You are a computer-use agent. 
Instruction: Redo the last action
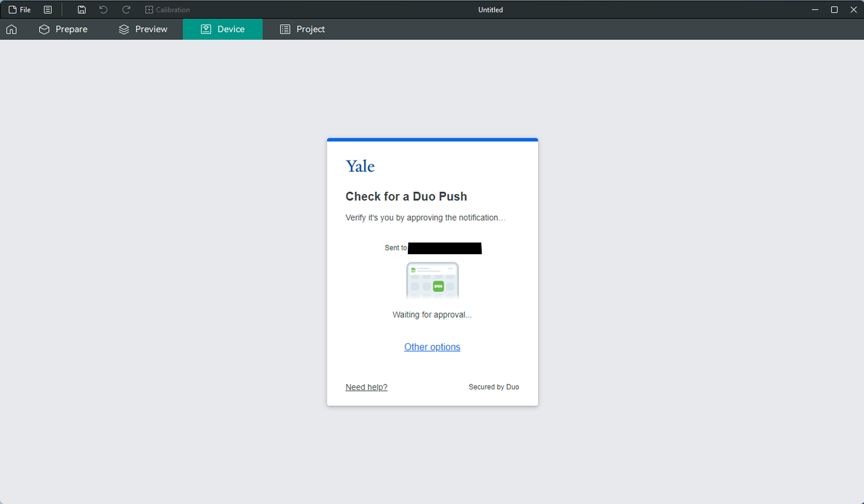126,9
